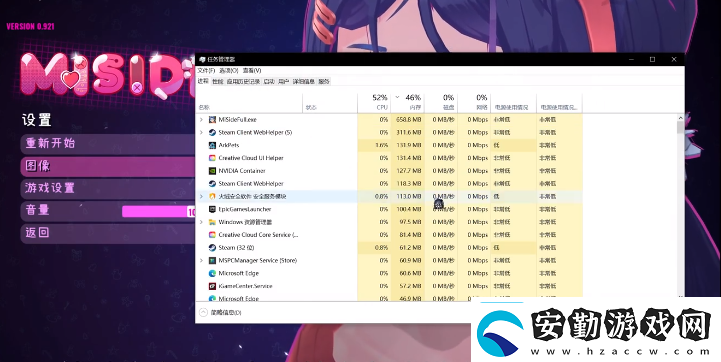721x362 pixels.
Task: Switch to the 服务 tab
Action: pos(324,81)
